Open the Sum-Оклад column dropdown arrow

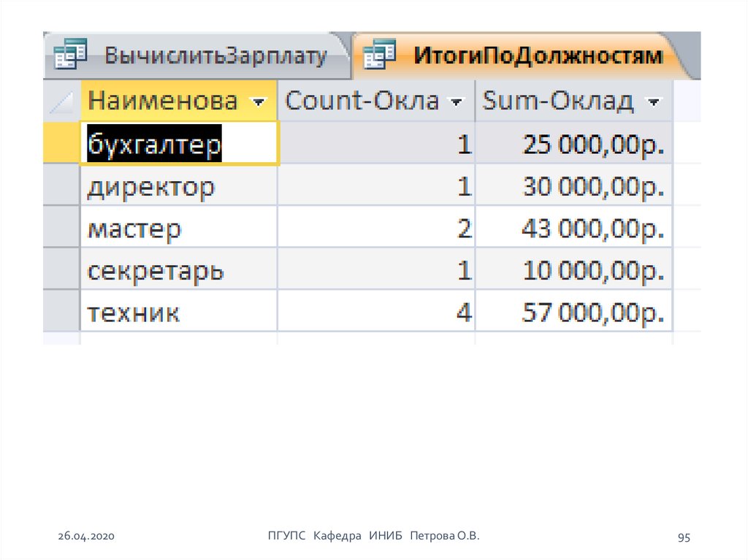pyautogui.click(x=654, y=102)
